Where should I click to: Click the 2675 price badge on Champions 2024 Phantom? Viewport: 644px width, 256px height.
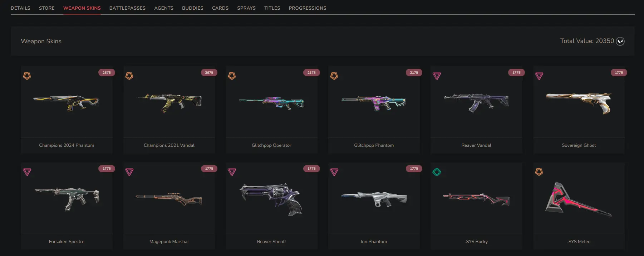click(107, 72)
